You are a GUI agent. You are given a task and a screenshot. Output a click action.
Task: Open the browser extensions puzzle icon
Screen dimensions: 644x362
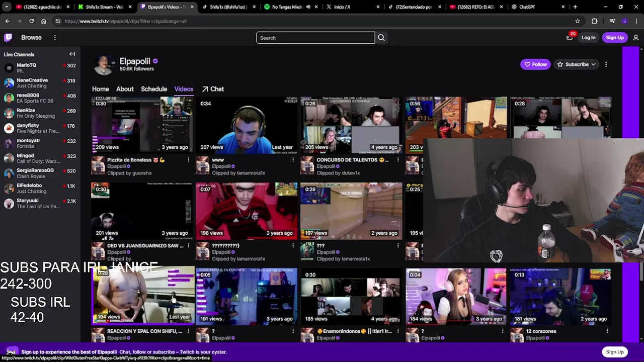[x=594, y=21]
